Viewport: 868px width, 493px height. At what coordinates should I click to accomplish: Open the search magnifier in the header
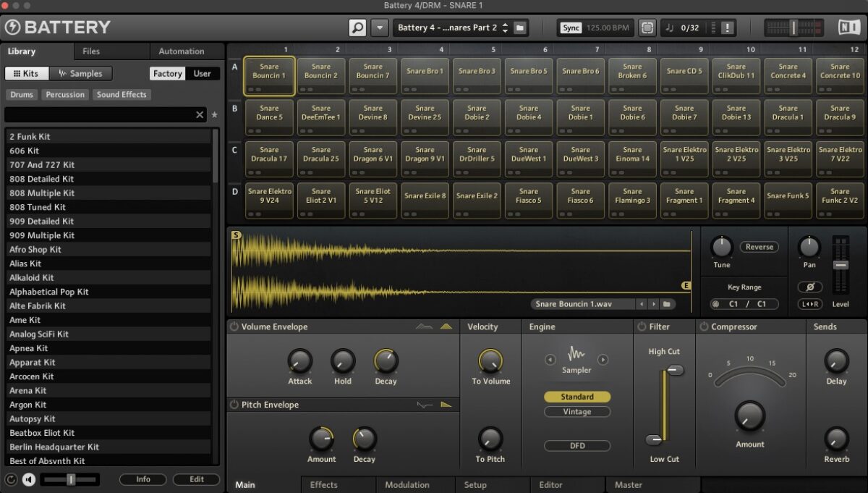(357, 28)
